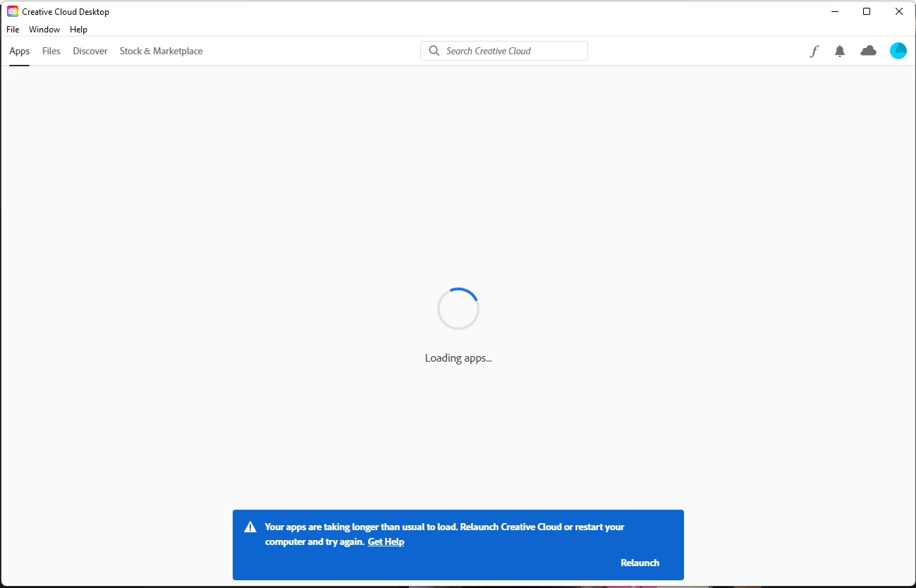Screen dimensions: 916x588
Task: Close the Creative Cloud Desktop window
Action: point(899,11)
